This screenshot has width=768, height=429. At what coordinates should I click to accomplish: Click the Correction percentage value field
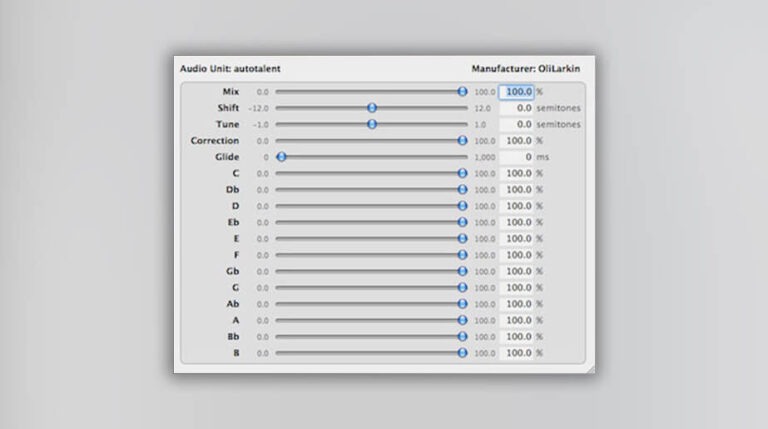(516, 141)
